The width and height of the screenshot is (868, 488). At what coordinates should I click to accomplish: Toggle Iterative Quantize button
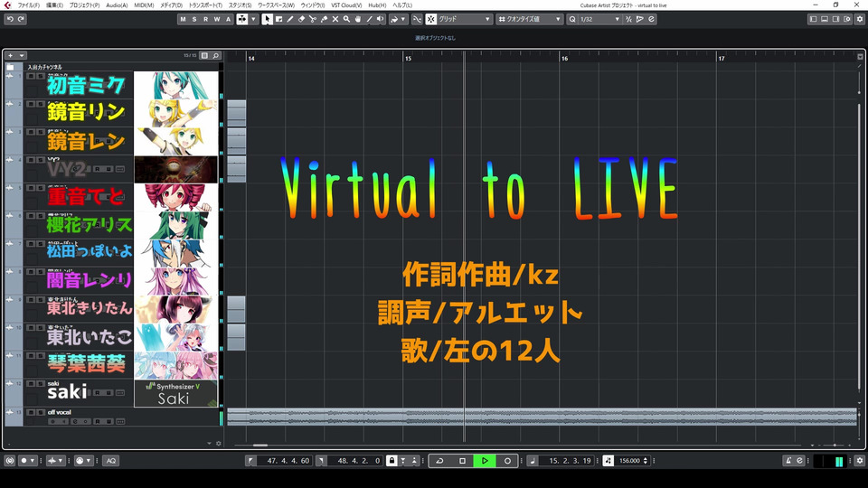[x=628, y=19]
